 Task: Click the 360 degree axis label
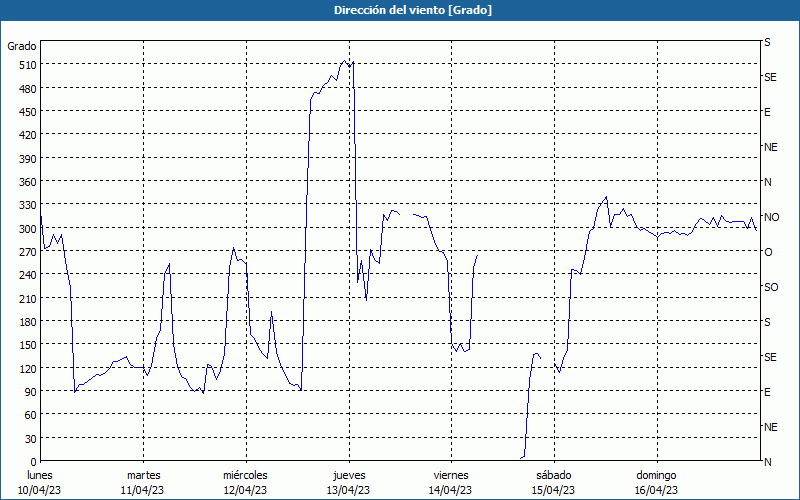point(28,182)
